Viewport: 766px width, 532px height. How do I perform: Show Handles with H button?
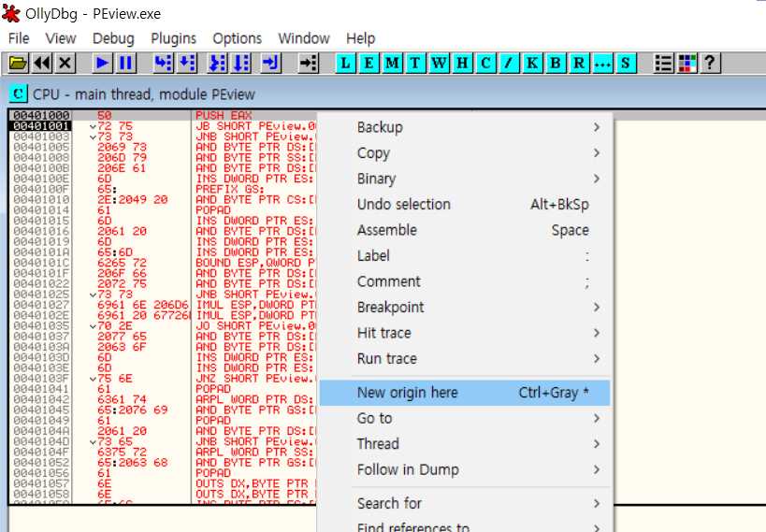coord(462,63)
